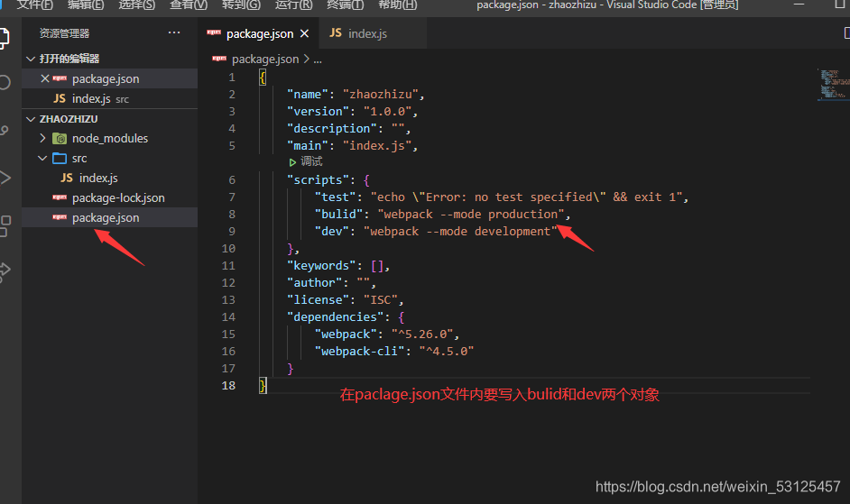Close the package.json editor tab

305,33
